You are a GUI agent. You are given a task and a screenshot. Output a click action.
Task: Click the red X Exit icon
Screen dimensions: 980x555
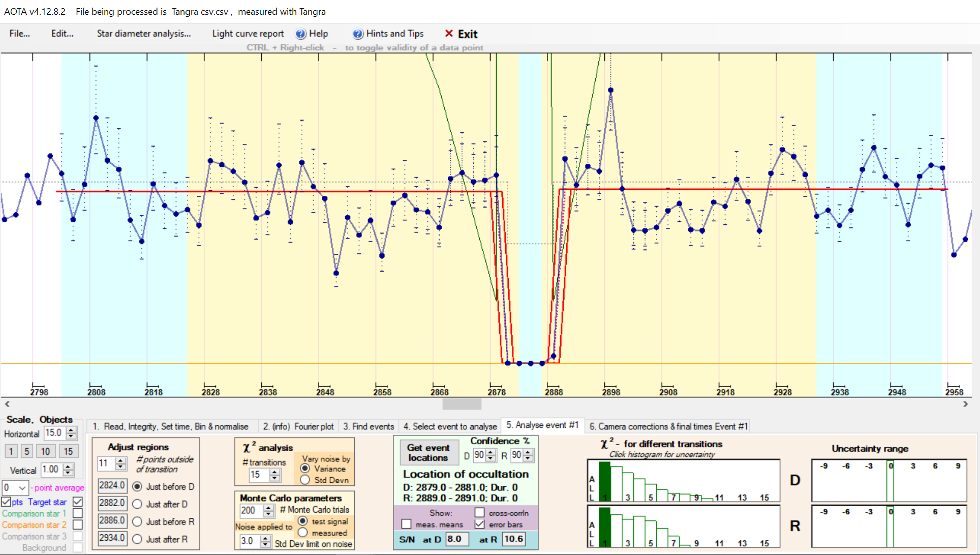pyautogui.click(x=449, y=34)
